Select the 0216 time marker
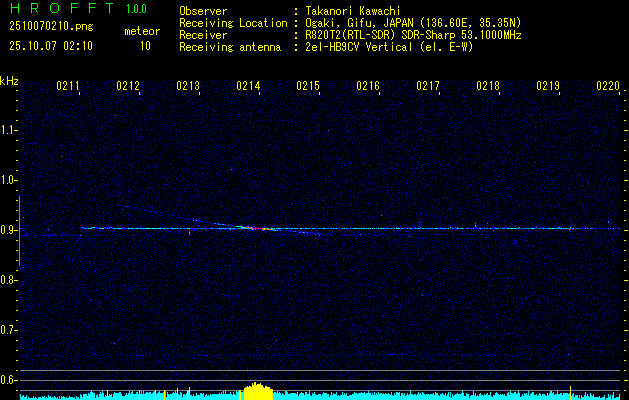This screenshot has width=629, height=400. (x=368, y=87)
